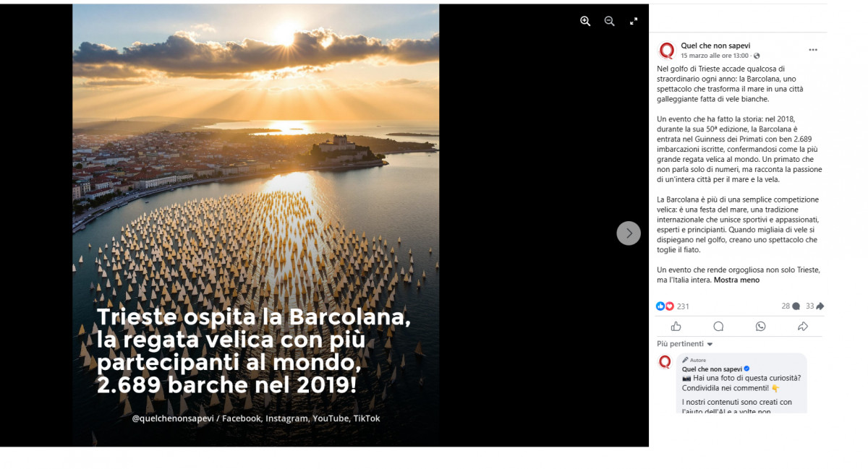Show the 28 comments count
The width and height of the screenshot is (868, 469).
click(x=790, y=306)
